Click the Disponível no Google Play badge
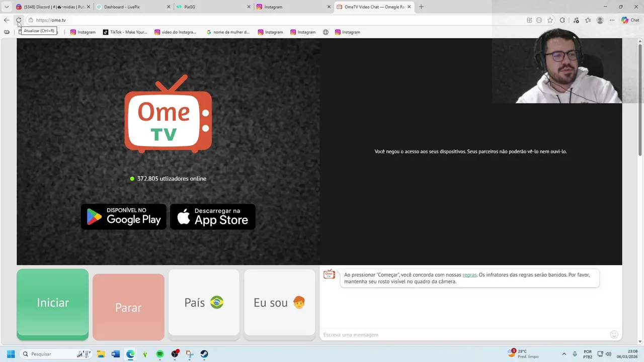The height and width of the screenshot is (362, 644). 124,217
